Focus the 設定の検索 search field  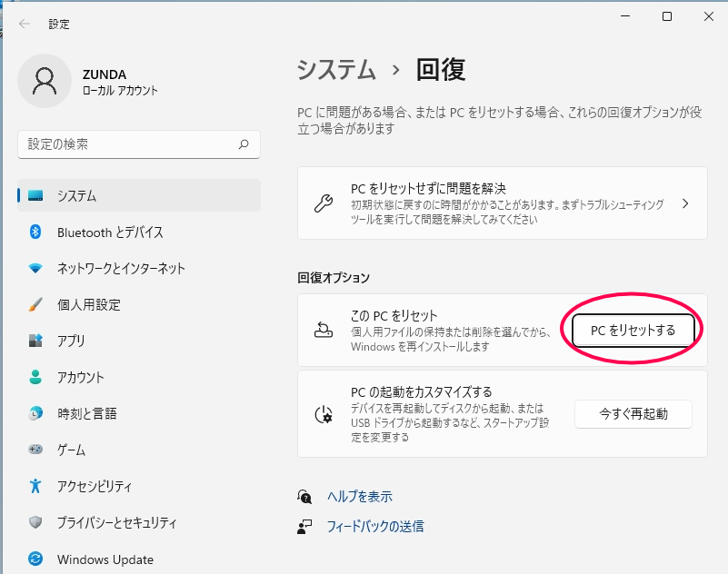tap(139, 144)
